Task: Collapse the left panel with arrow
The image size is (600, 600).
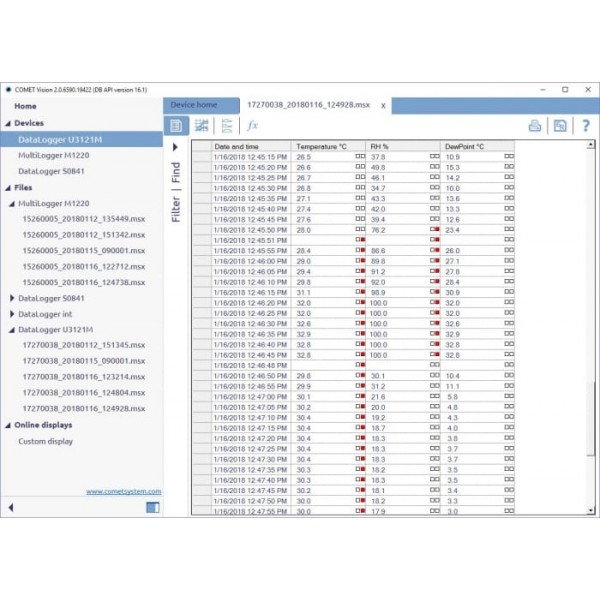Action: (11, 507)
